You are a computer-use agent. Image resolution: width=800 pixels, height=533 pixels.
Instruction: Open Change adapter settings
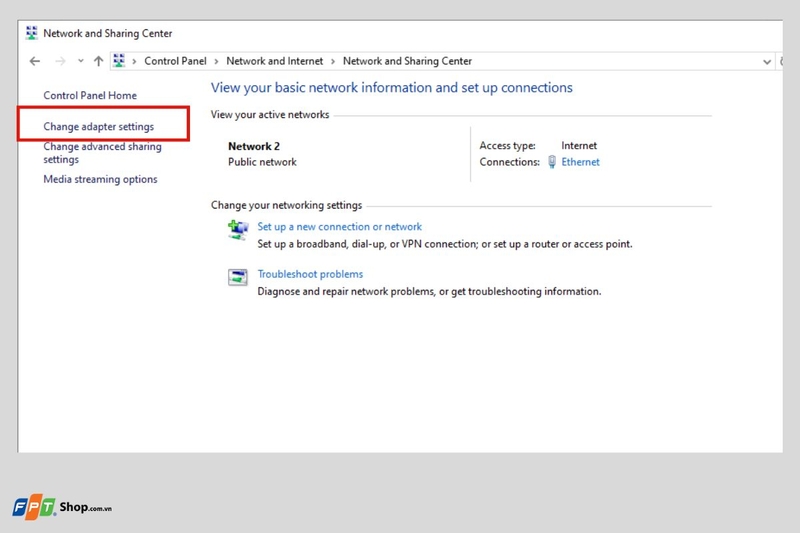point(98,126)
